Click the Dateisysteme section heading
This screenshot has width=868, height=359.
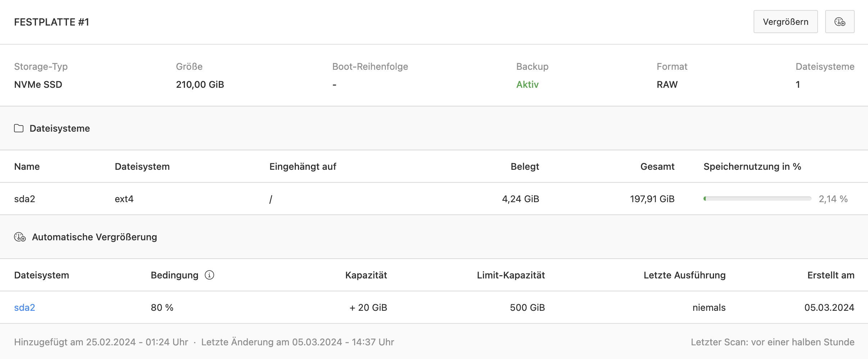pyautogui.click(x=60, y=128)
